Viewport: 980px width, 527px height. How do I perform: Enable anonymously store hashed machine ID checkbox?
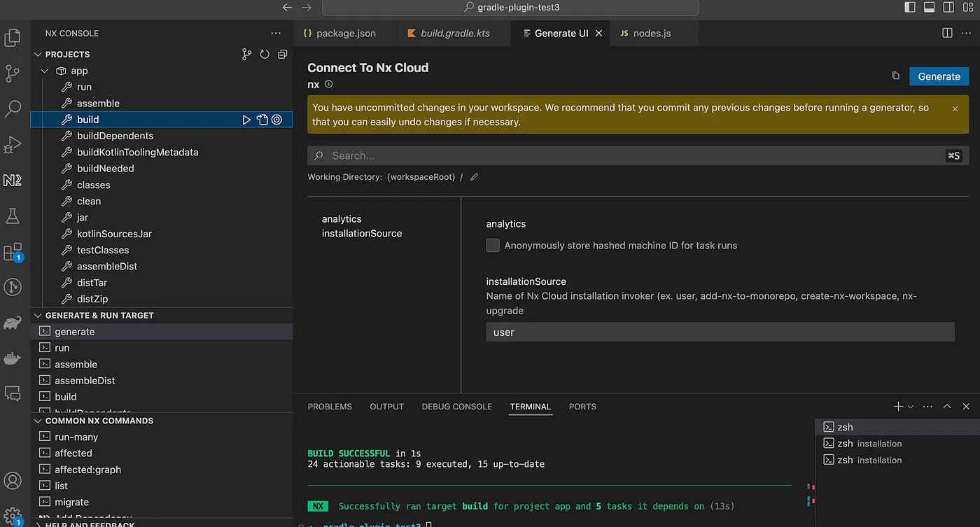pyautogui.click(x=493, y=245)
